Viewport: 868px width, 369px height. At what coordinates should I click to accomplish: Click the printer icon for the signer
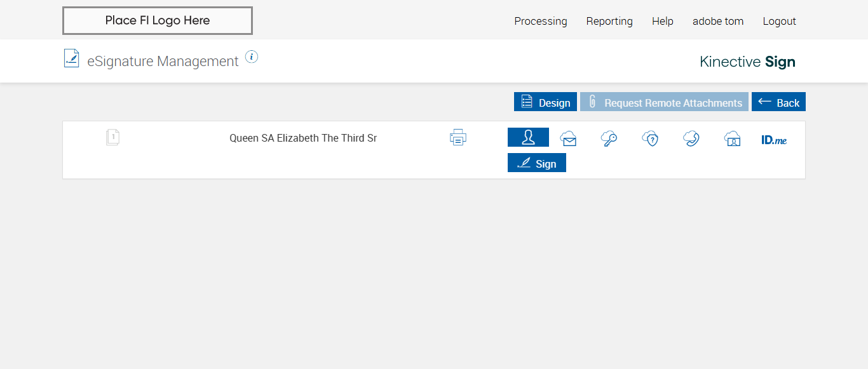458,137
